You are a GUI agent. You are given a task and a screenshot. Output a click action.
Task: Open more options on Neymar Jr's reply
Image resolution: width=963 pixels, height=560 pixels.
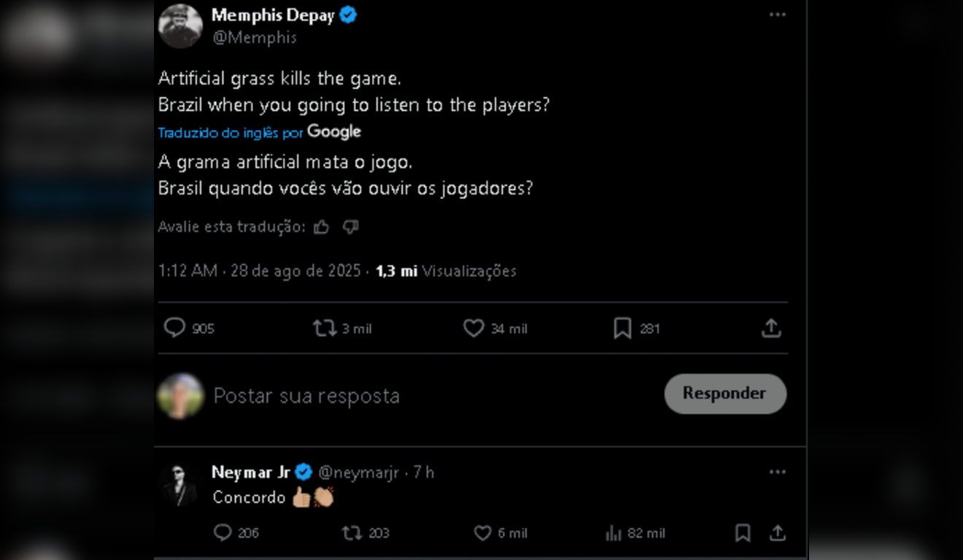(778, 472)
